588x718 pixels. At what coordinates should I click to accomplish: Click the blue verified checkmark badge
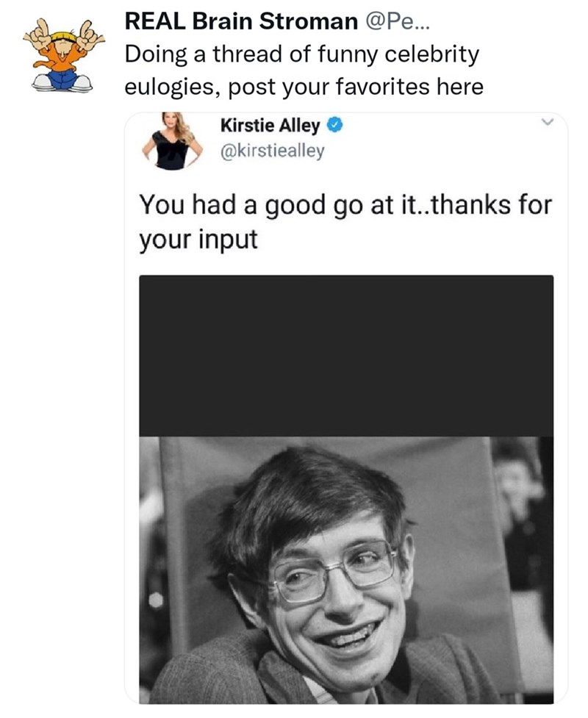(333, 126)
